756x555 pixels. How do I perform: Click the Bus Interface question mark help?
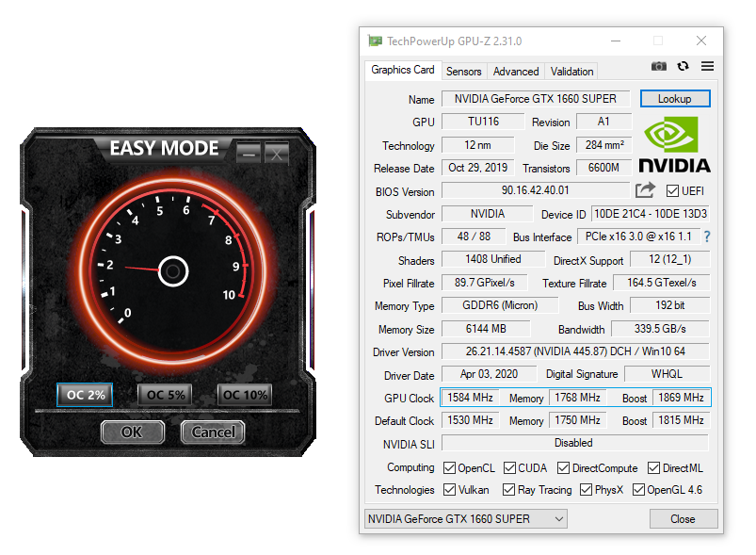tap(707, 237)
